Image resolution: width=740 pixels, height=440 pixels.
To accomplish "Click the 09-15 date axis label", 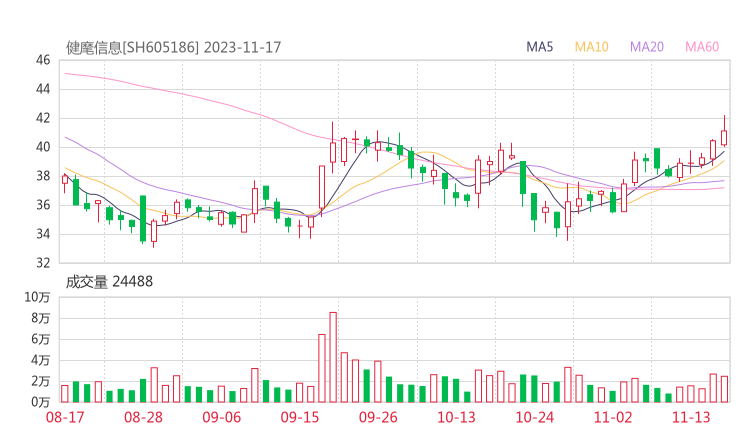I will pyautogui.click(x=300, y=417).
